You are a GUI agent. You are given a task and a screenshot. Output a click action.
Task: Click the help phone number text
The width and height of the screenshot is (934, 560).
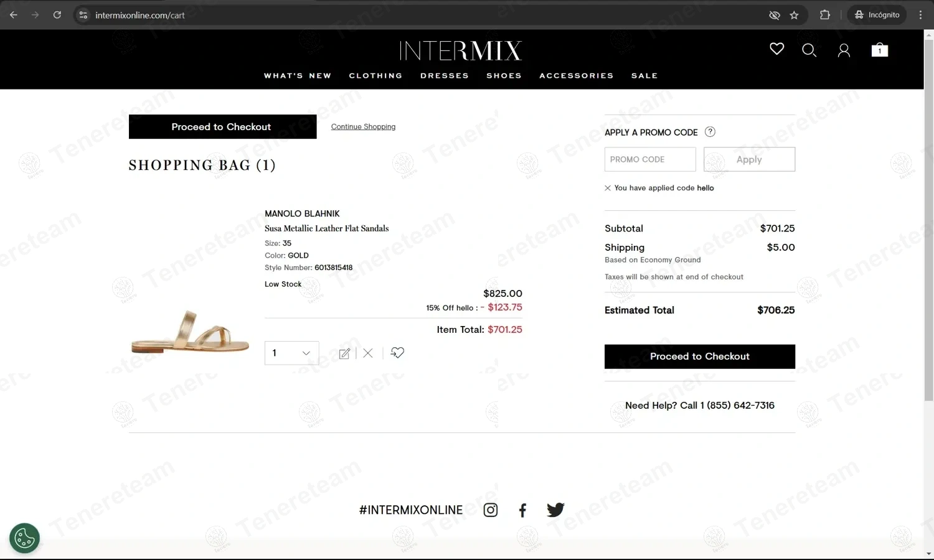(x=737, y=406)
